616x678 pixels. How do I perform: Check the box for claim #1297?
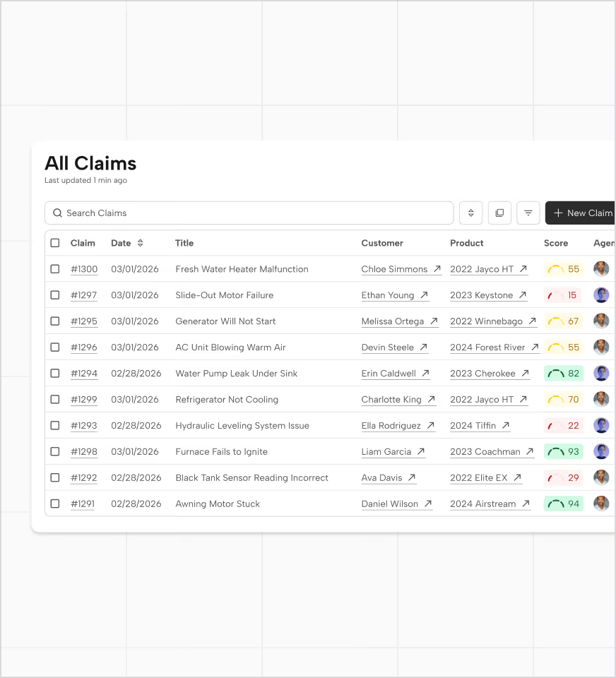55,295
